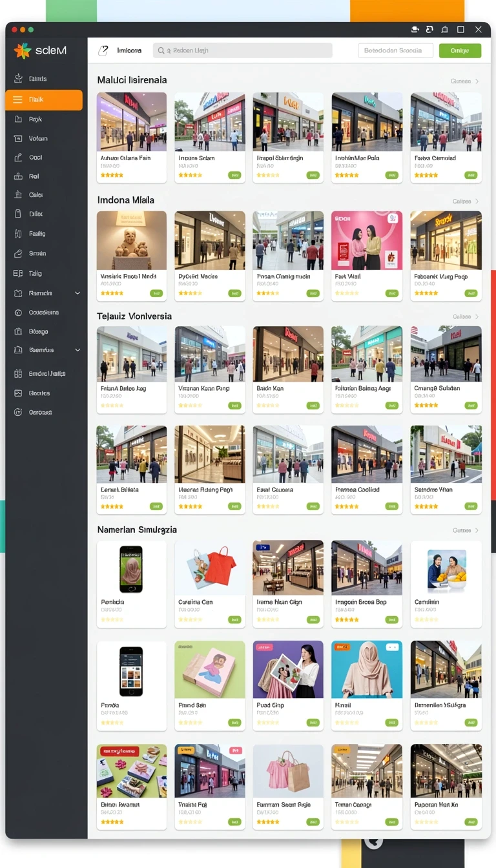Expand the Ssemrois sidebar chevron
Viewport: 496px width, 868px height.
pos(77,350)
